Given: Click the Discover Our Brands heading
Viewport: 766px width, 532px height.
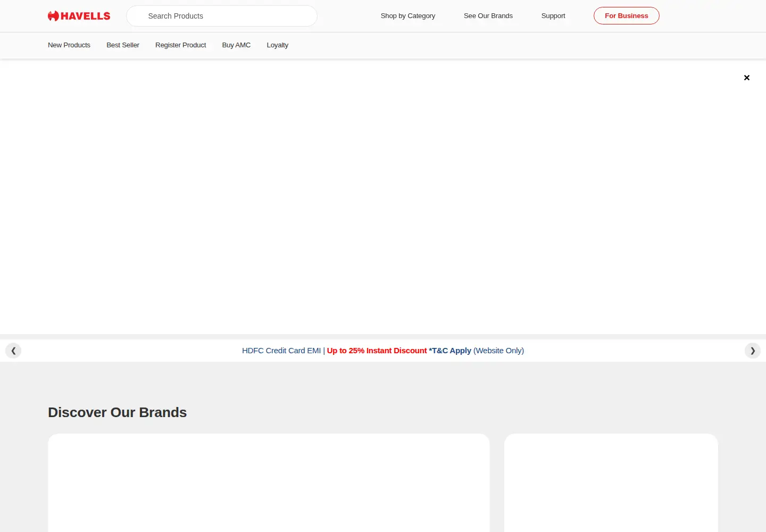Looking at the screenshot, I should [x=118, y=412].
